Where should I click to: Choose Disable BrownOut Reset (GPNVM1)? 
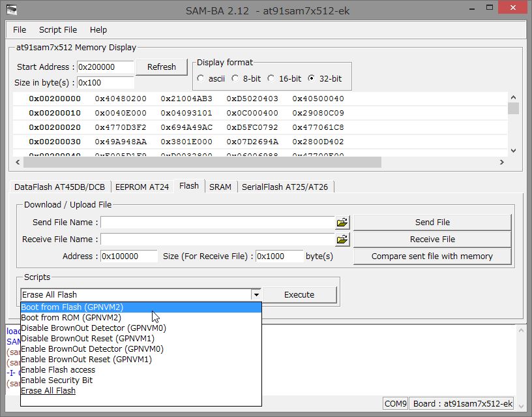click(141, 339)
